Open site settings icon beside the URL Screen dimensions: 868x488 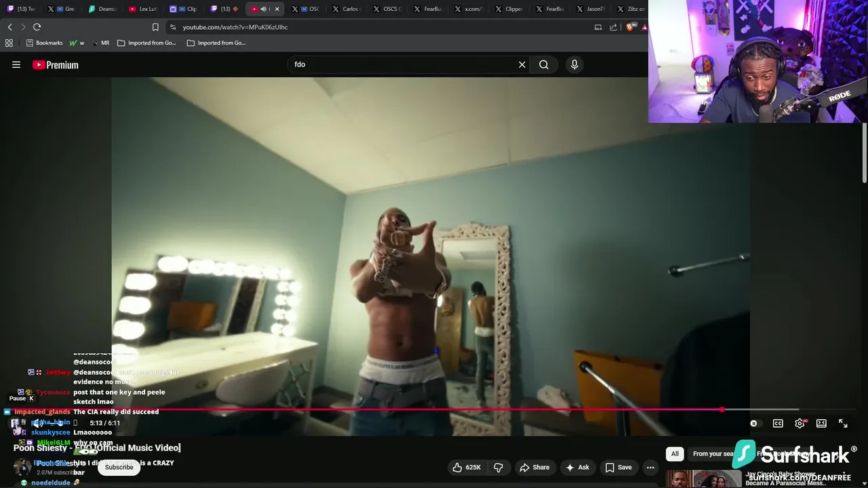click(x=173, y=27)
